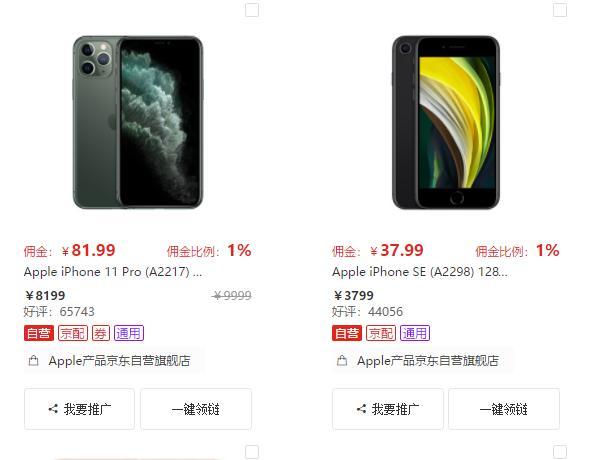Click 一键领链 for iPhone SE
The height and width of the screenshot is (460, 603).
coord(504,409)
